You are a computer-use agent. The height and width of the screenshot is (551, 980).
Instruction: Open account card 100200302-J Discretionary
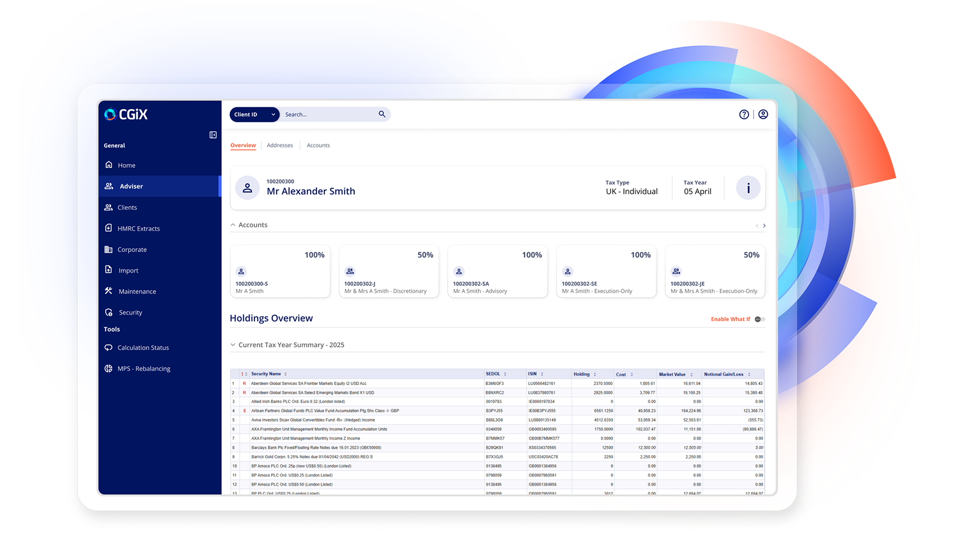(389, 271)
